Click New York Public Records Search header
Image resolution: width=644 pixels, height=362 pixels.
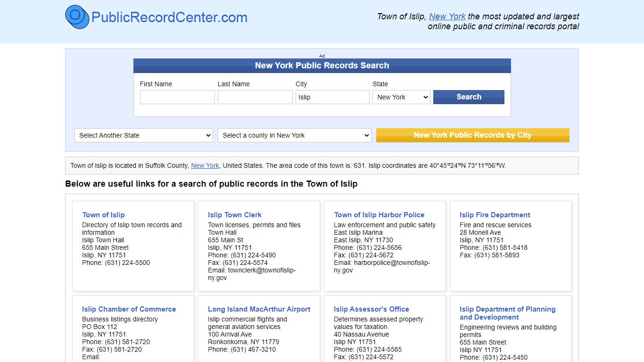tap(322, 66)
